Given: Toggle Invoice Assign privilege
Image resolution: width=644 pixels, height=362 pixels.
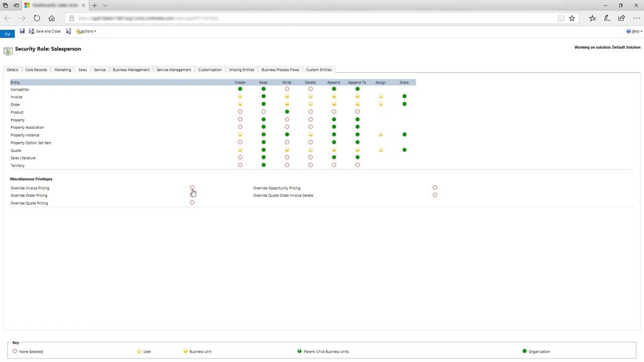Looking at the screenshot, I should [381, 97].
